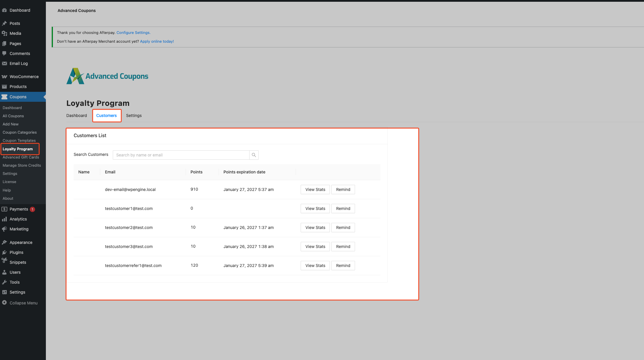
Task: Switch to the Customers tab
Action: pyautogui.click(x=106, y=116)
